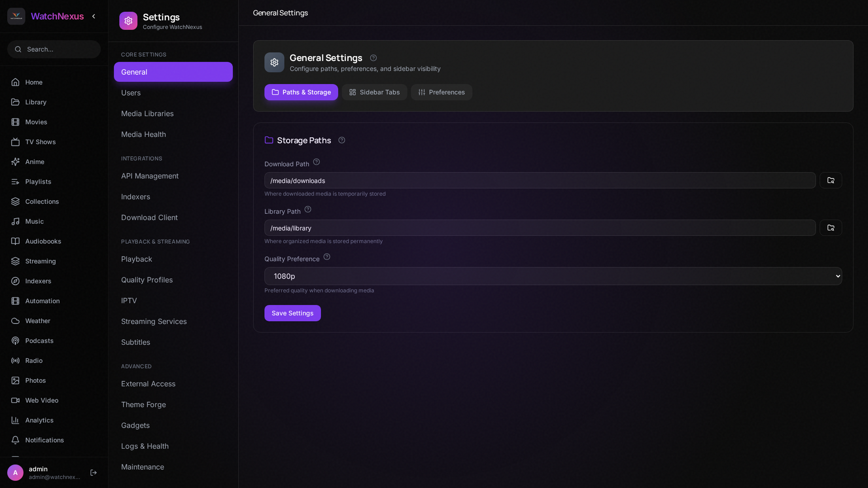Click the help icon next to Quality Preference
The height and width of the screenshot is (488, 868).
[327, 257]
